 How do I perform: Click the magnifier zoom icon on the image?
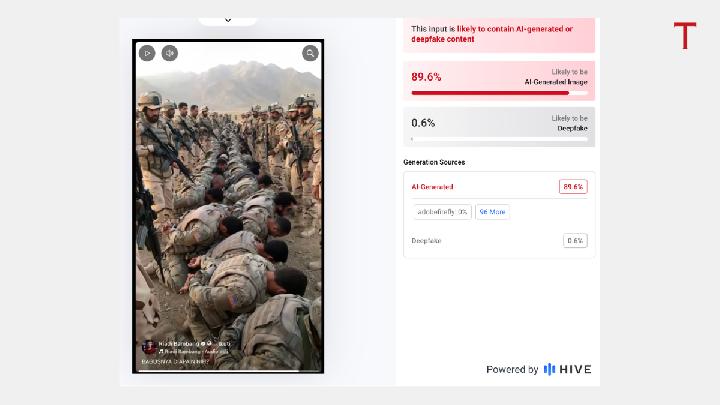[x=311, y=53]
